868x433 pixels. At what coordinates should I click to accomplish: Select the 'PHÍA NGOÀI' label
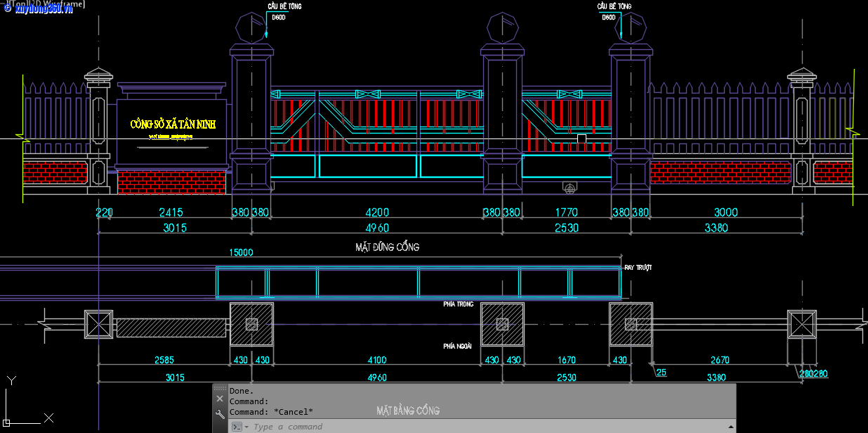coord(458,346)
